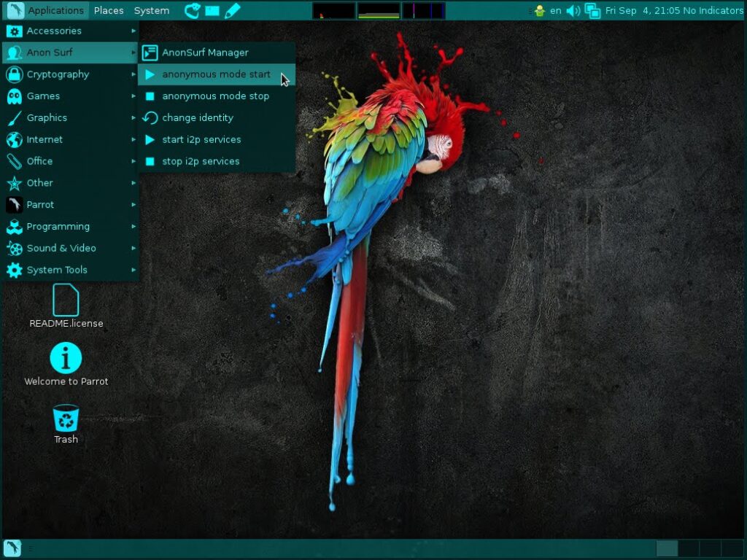Open Welcome to Parrot info icon
The image size is (747, 560).
(66, 359)
